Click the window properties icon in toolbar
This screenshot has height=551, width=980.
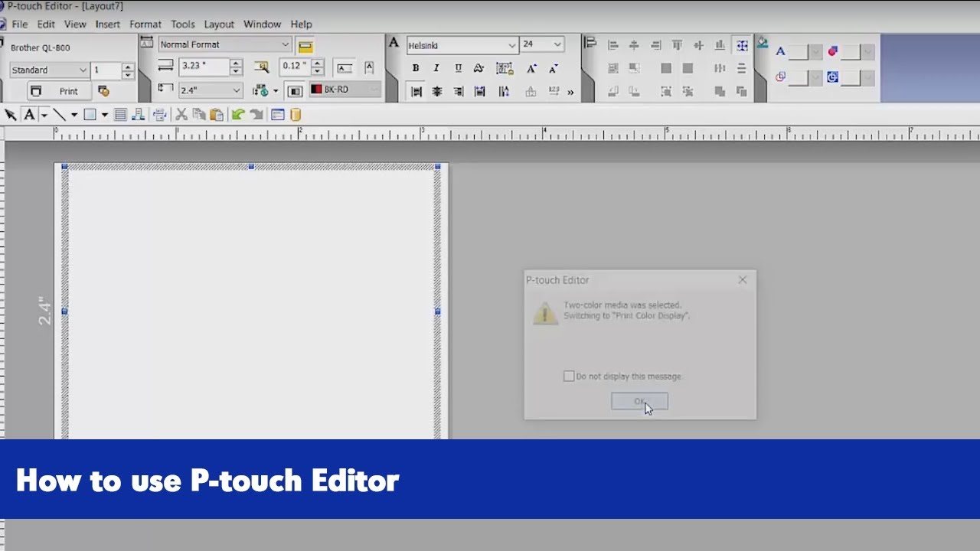click(x=277, y=115)
